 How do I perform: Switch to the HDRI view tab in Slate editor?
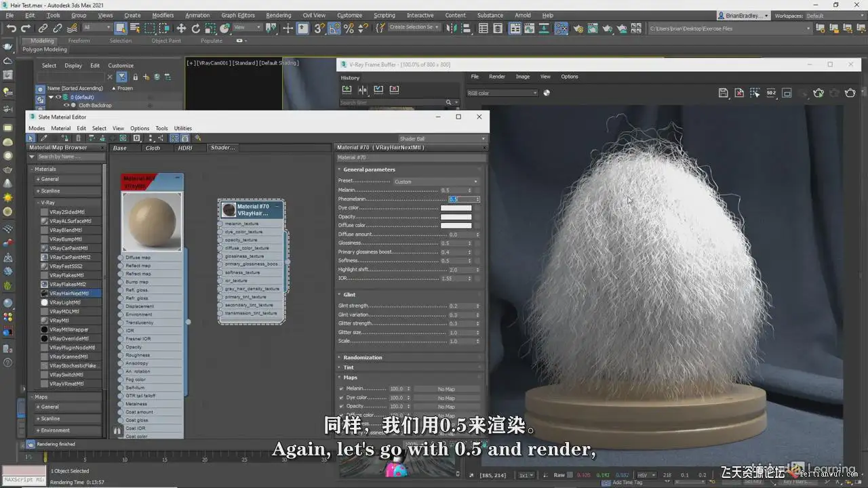(x=185, y=148)
